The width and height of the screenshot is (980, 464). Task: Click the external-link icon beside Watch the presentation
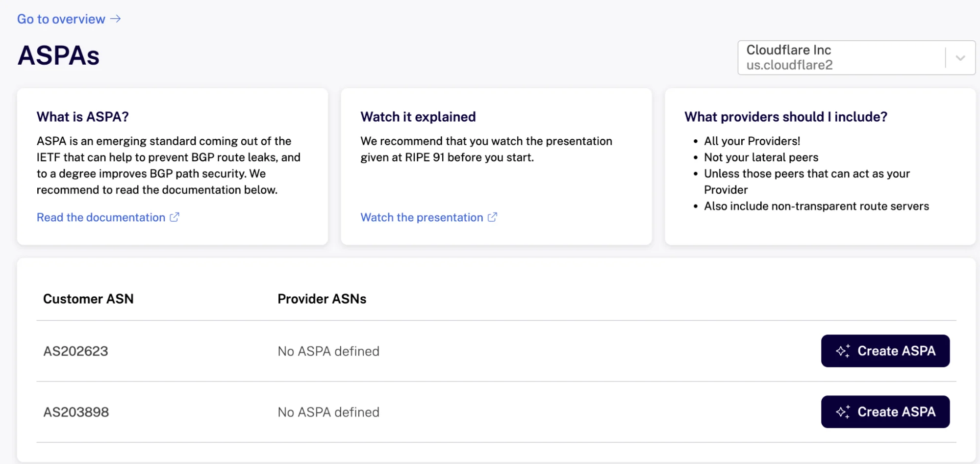pos(492,217)
